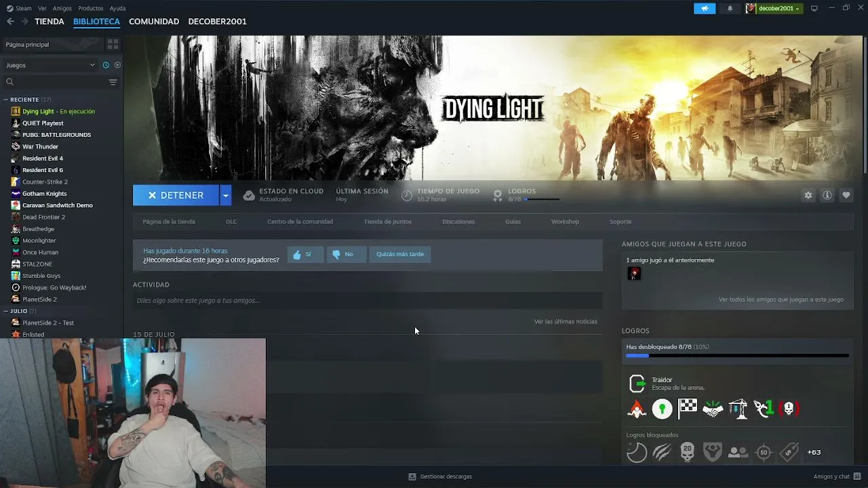
Task: Click the library search magnifier icon
Action: (x=9, y=82)
